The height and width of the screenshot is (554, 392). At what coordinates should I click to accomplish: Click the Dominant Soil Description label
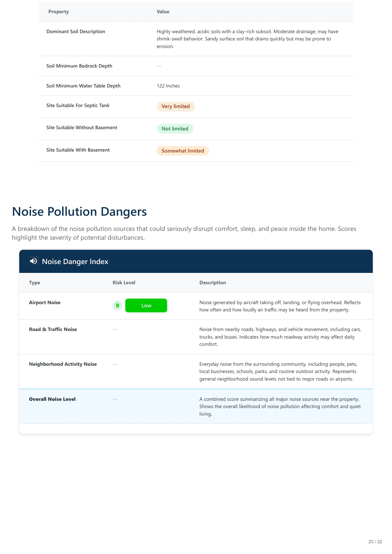click(76, 32)
